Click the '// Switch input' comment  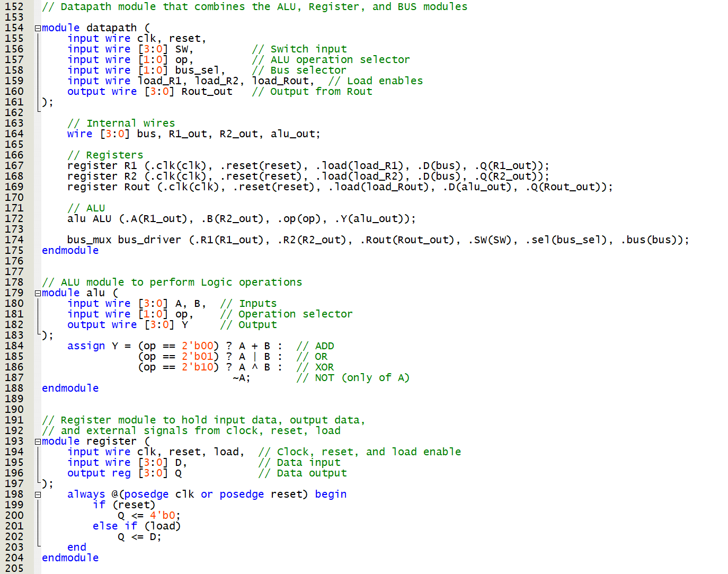tap(299, 49)
